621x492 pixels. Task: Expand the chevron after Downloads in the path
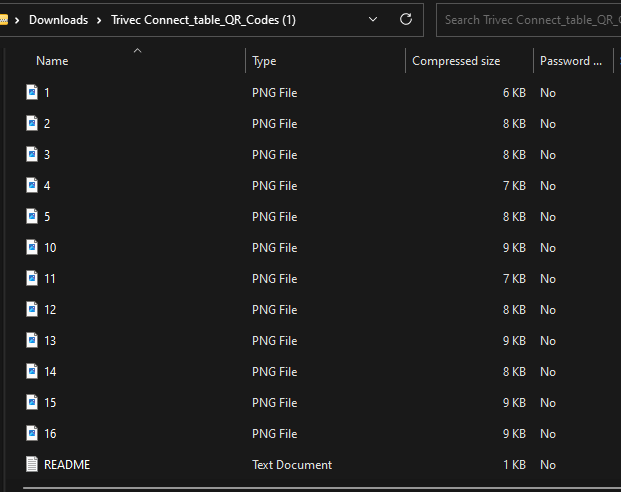[99, 20]
